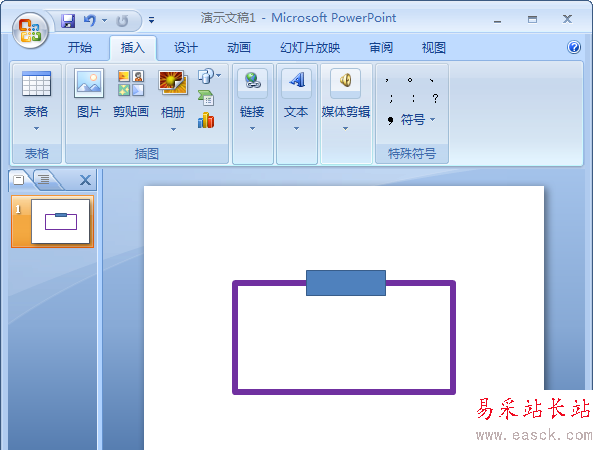Open the 剪贴画 clip art icon
This screenshot has width=593, height=450.
(131, 82)
